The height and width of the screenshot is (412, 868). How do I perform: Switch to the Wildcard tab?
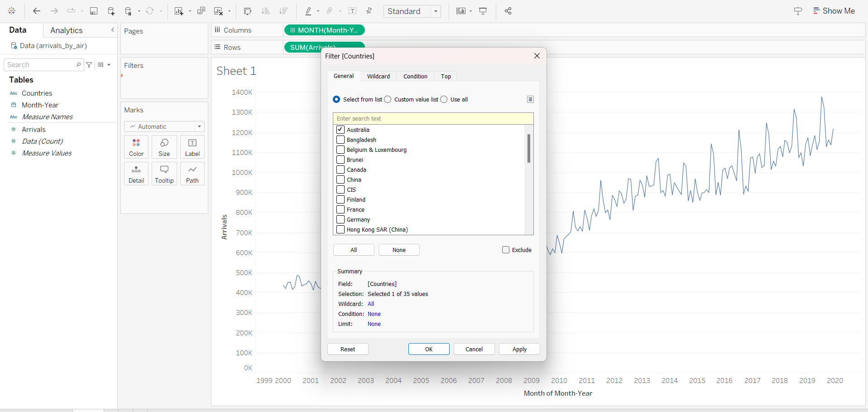pos(378,76)
